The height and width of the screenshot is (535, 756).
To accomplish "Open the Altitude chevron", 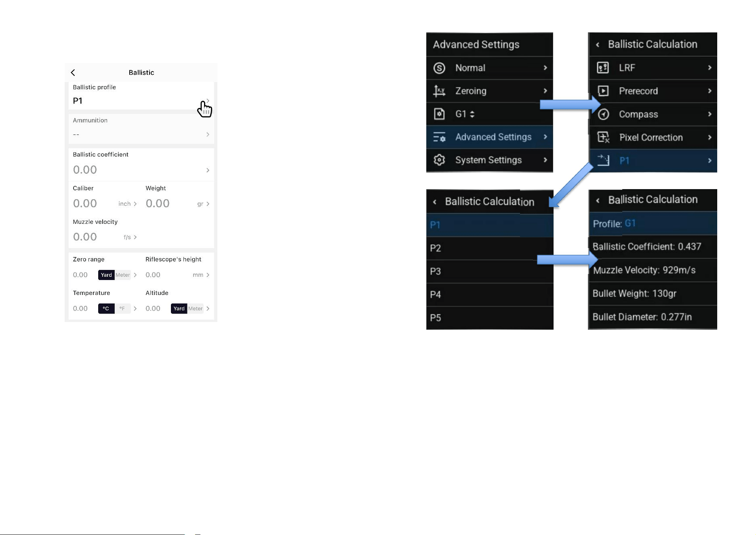I will (208, 308).
